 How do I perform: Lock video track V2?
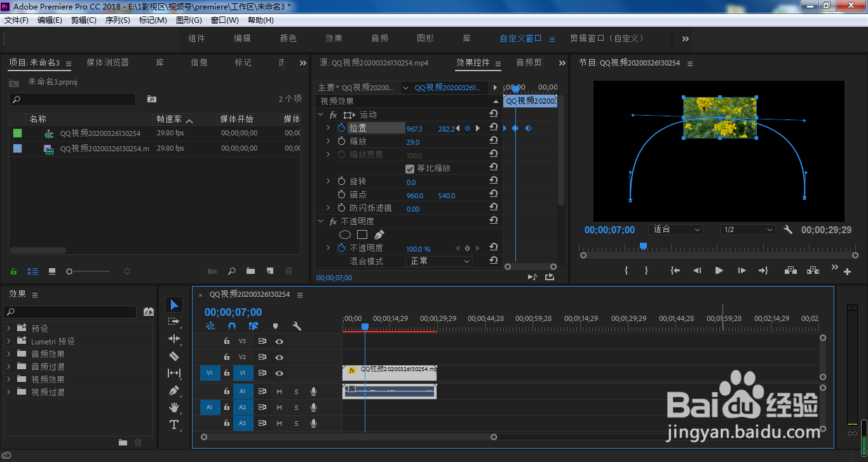click(226, 357)
